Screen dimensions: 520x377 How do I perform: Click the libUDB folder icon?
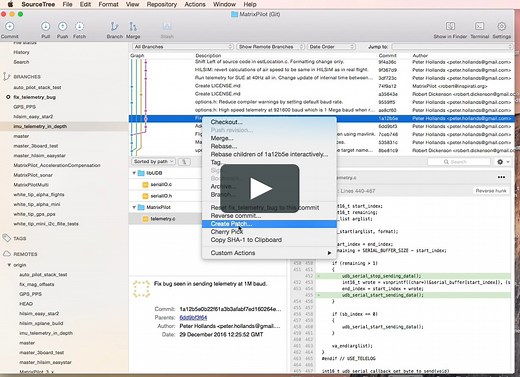[x=141, y=173]
